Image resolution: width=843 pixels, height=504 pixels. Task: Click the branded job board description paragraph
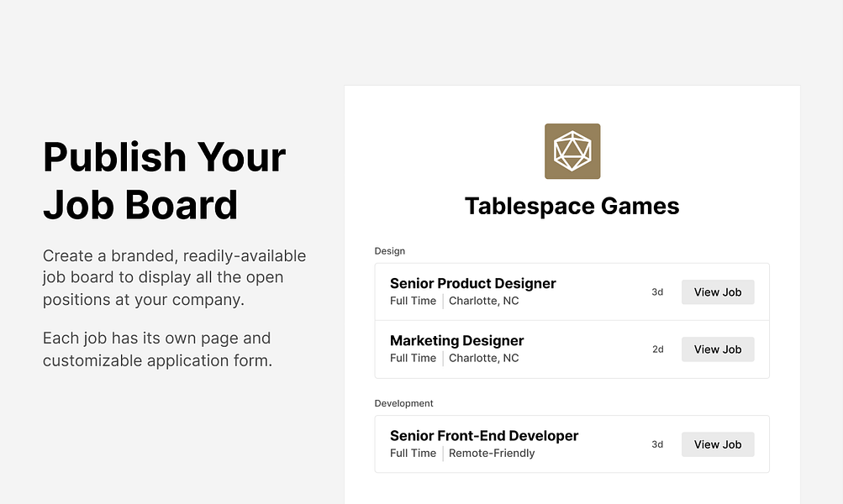point(174,277)
